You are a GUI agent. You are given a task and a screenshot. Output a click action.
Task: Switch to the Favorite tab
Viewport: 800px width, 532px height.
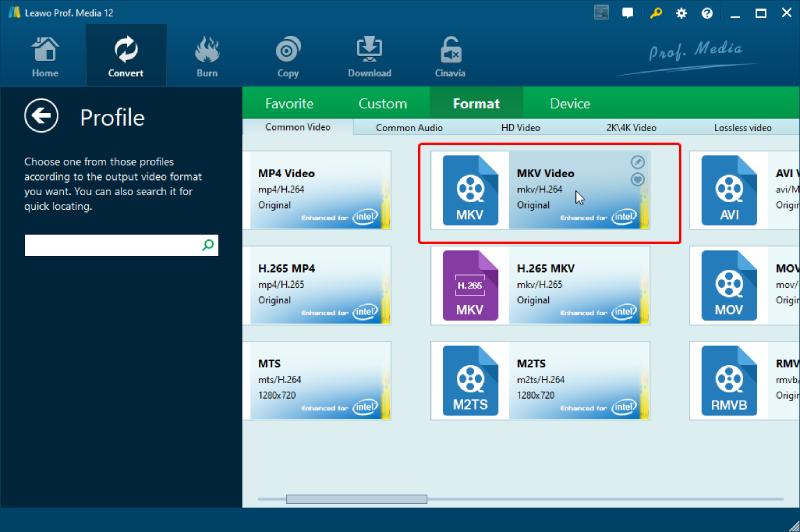point(289,104)
